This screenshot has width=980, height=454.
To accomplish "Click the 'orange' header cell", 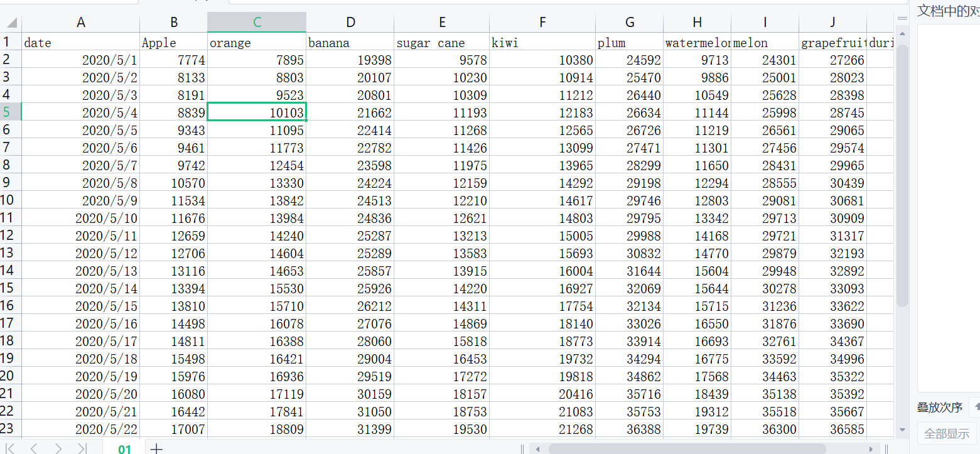I will [257, 42].
